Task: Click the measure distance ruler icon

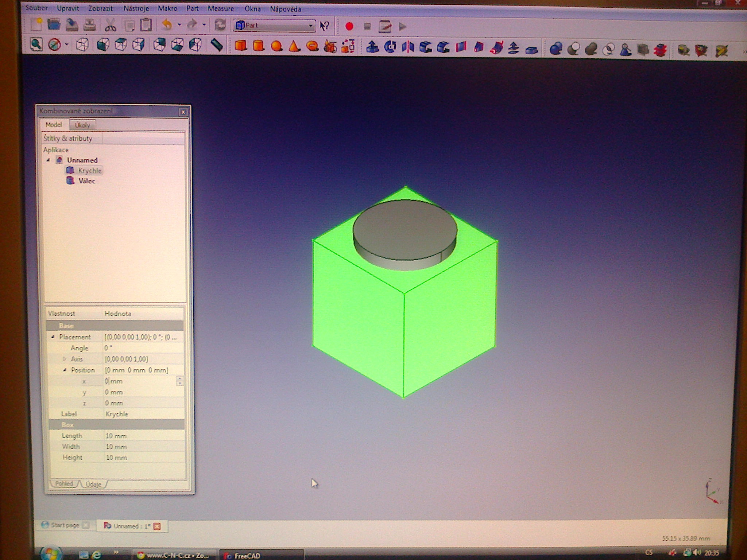Action: [x=217, y=46]
